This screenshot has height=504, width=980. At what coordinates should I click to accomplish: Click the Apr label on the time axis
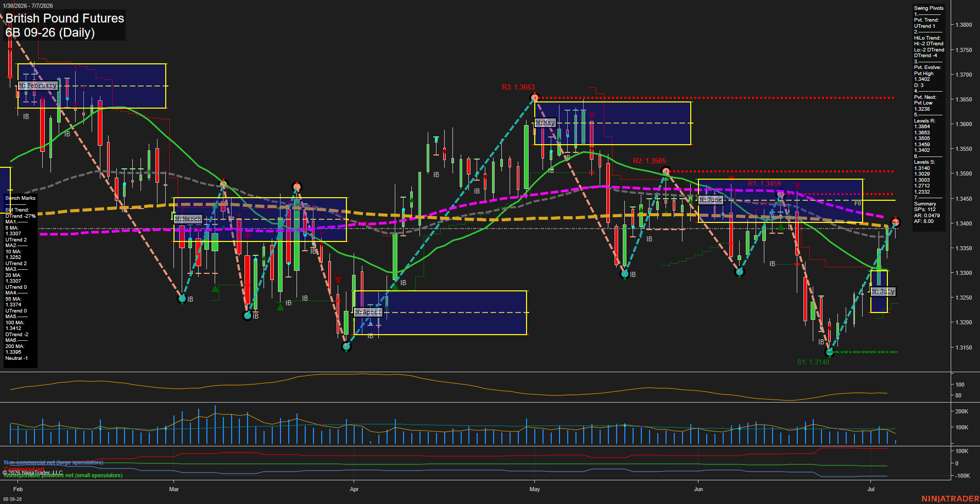(x=354, y=489)
